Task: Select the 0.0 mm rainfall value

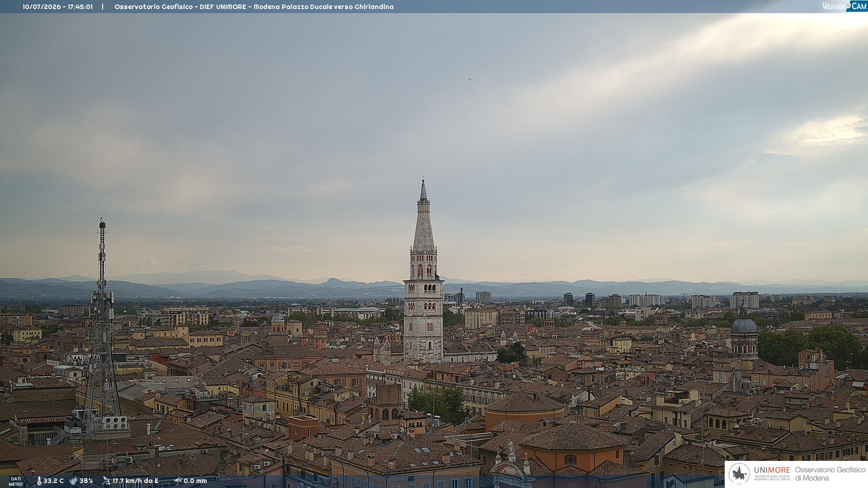Action: (195, 481)
